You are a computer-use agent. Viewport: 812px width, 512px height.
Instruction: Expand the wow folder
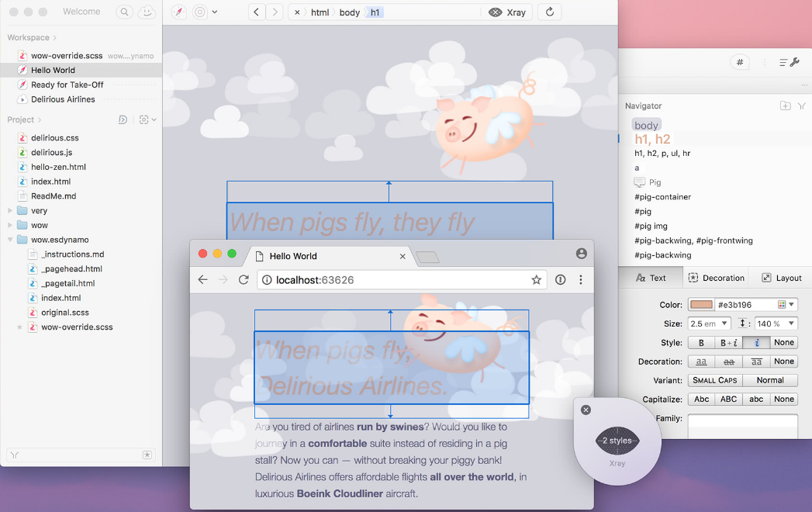click(x=10, y=225)
